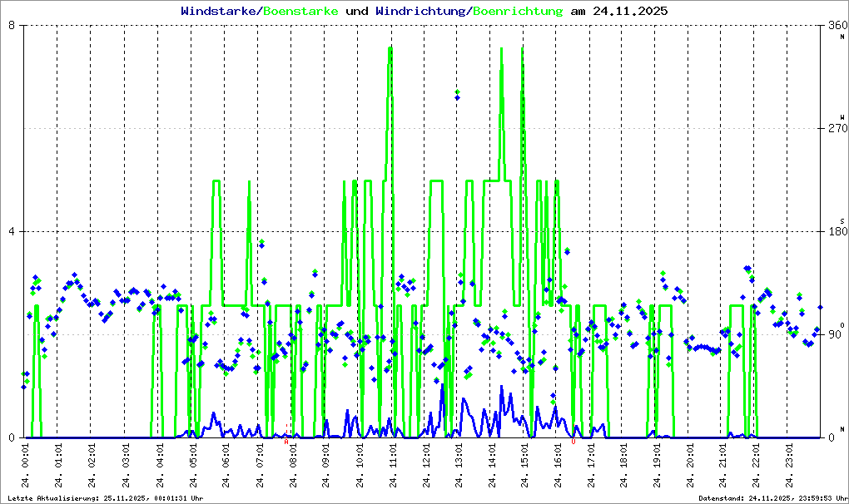Screen dimensions: 849x504
Task: Click the isolated green diamond near 300 degrees
Action: [458, 91]
